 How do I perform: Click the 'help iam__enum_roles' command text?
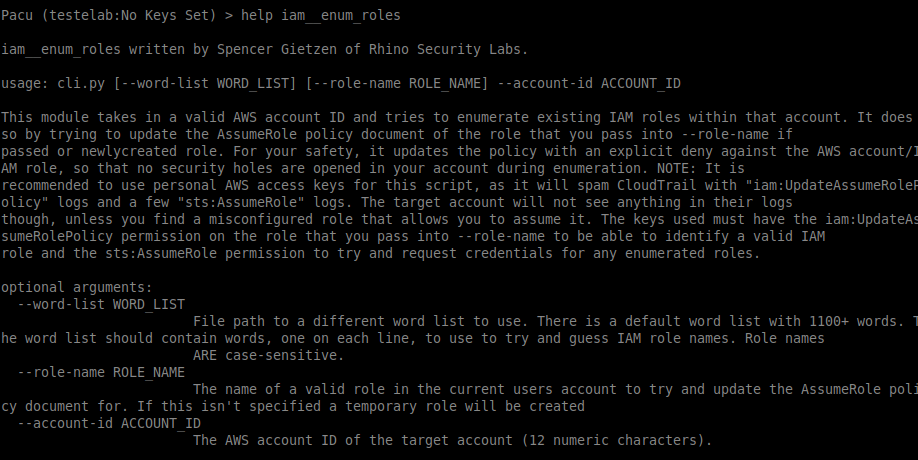tap(321, 15)
